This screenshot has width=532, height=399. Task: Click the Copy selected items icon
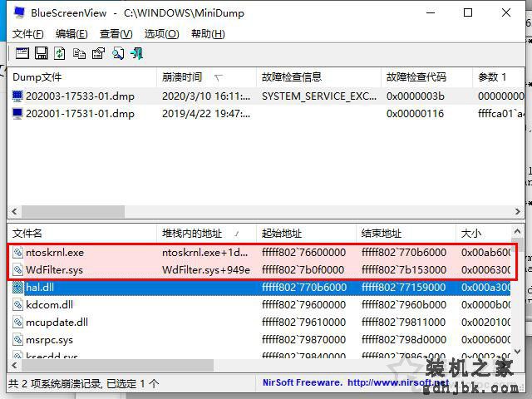point(80,53)
